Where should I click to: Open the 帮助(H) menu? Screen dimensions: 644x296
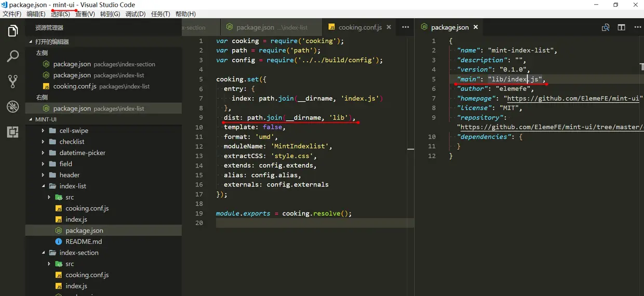tap(185, 14)
